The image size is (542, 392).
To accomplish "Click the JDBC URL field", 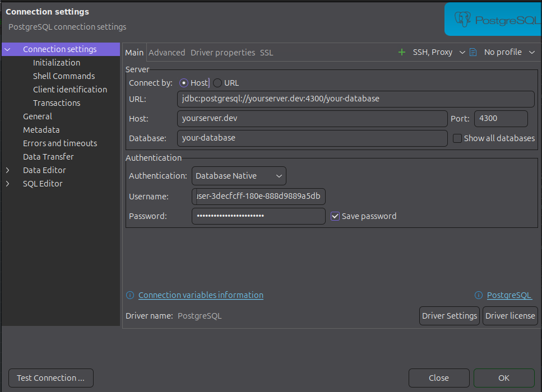I will (x=356, y=99).
